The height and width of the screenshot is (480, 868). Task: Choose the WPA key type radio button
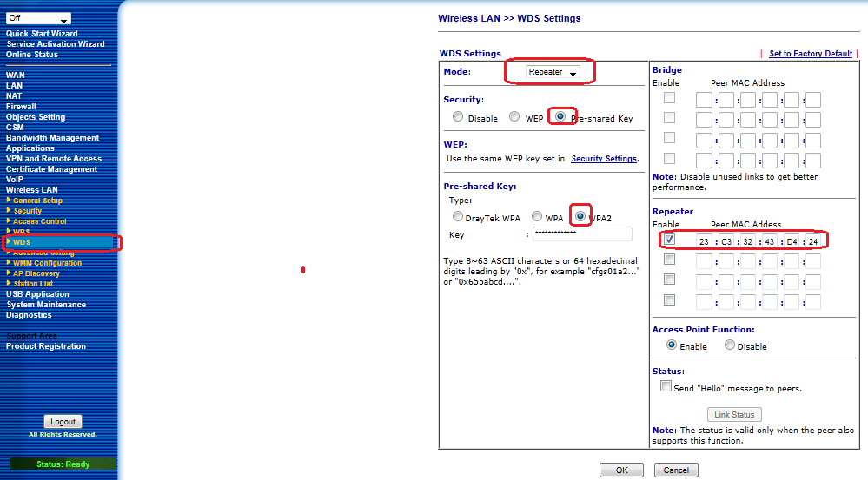(537, 217)
